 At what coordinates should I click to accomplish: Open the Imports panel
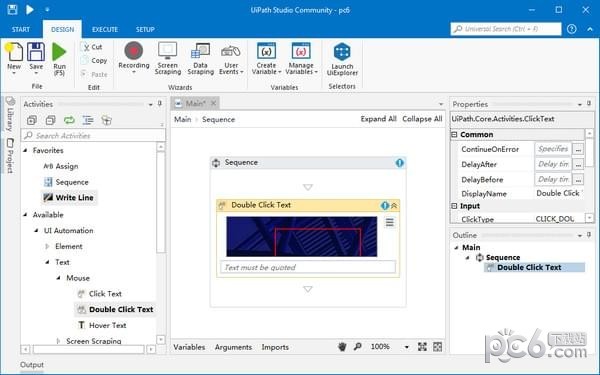pyautogui.click(x=275, y=347)
